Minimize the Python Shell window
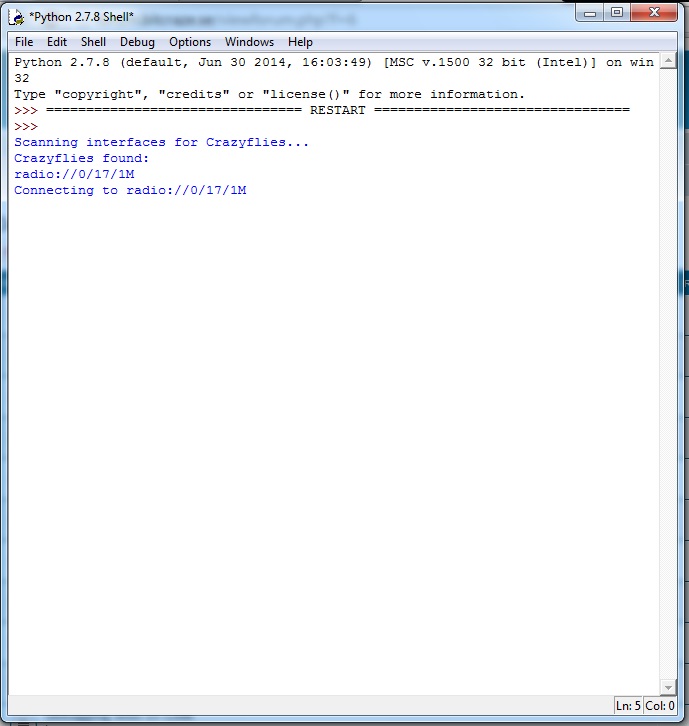 pyautogui.click(x=591, y=13)
